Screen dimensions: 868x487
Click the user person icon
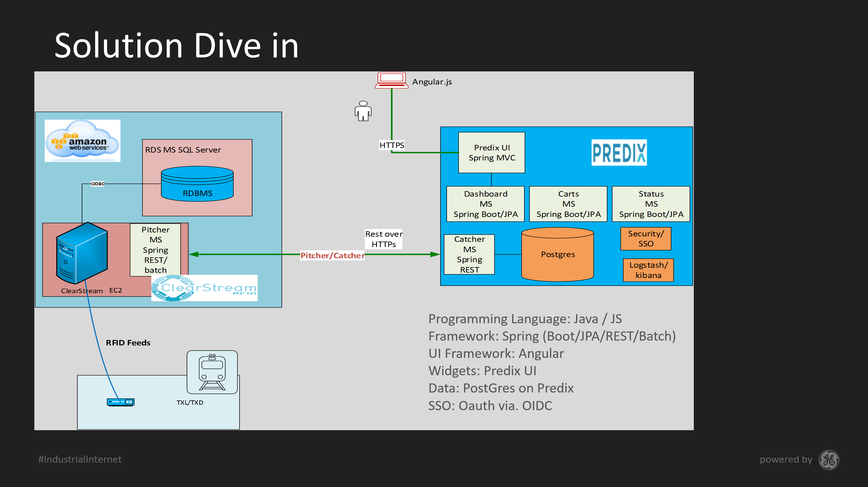tap(363, 111)
